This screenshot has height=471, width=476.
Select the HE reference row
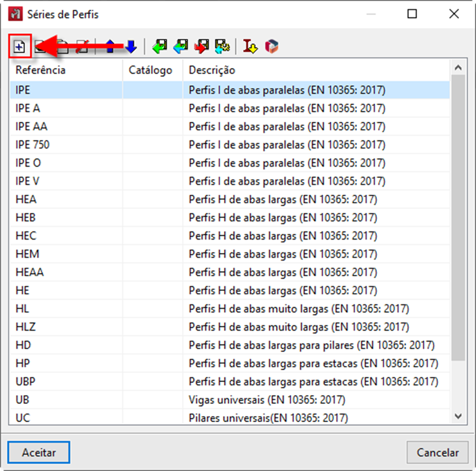coord(230,290)
